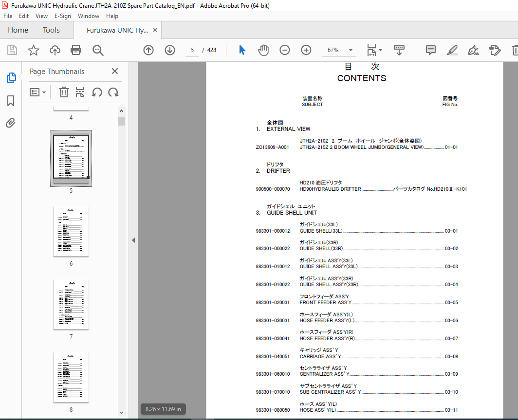Rotate page counterclockwise
This screenshot has height=420, width=518.
click(97, 92)
